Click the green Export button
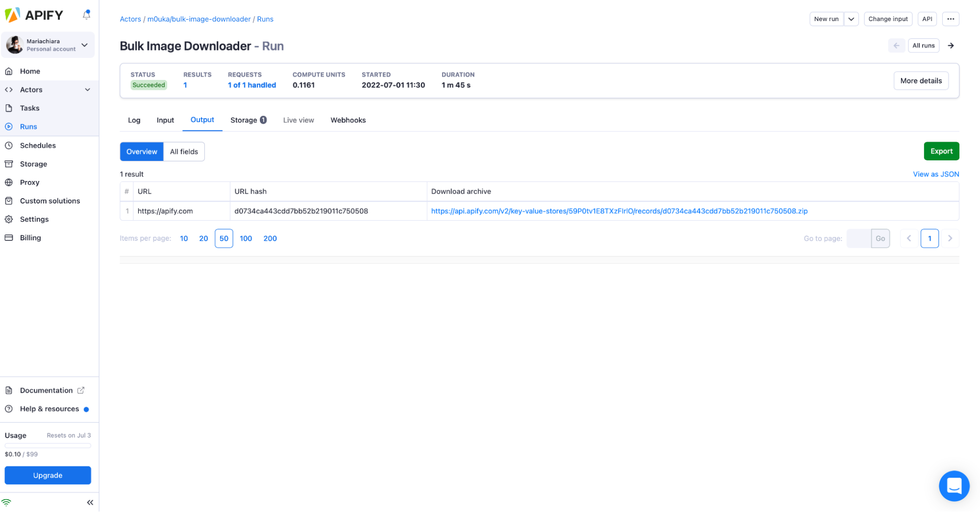 (x=941, y=151)
